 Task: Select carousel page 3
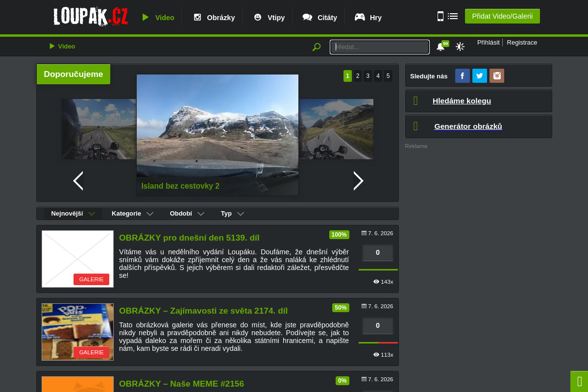click(x=368, y=76)
